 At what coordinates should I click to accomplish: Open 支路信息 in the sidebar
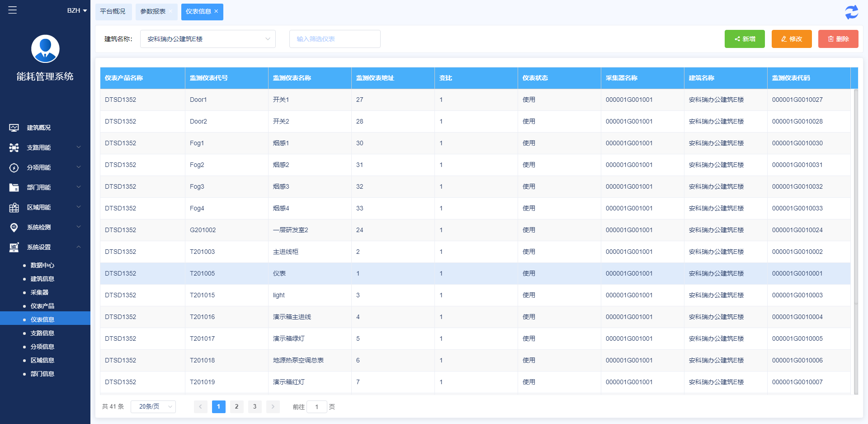[x=42, y=333]
